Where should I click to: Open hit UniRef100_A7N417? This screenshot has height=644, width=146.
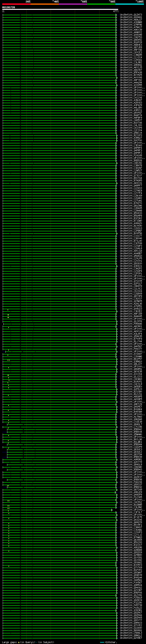click(x=131, y=27)
